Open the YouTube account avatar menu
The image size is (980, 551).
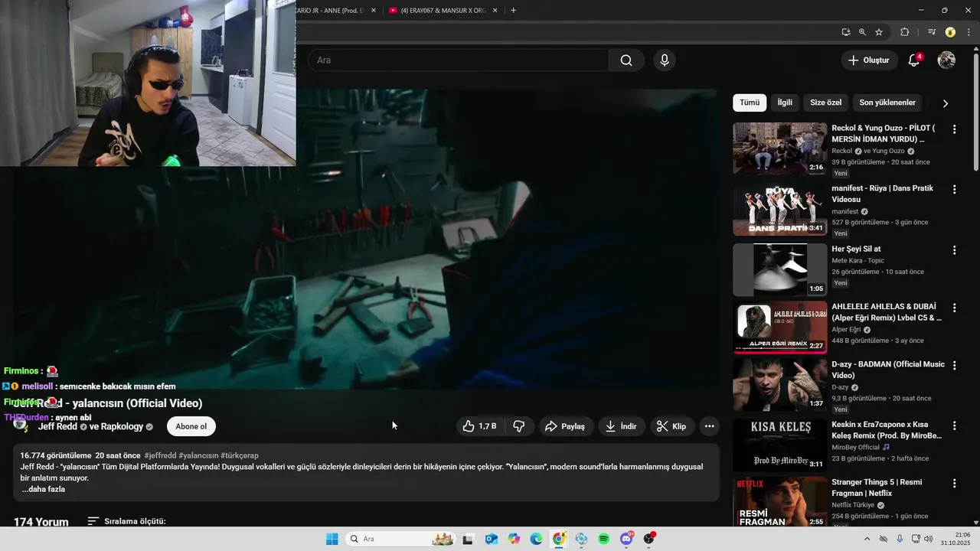click(x=947, y=60)
